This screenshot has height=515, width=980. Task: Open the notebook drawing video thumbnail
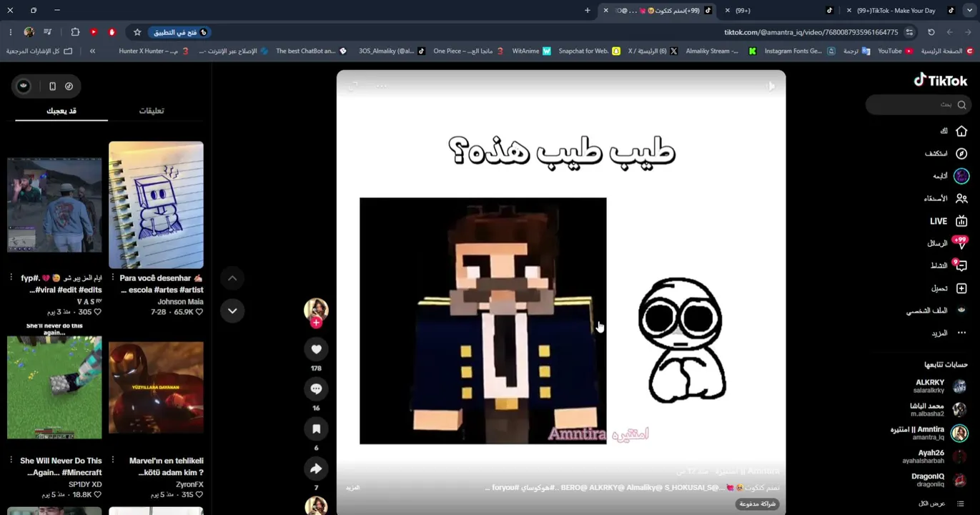coord(156,205)
